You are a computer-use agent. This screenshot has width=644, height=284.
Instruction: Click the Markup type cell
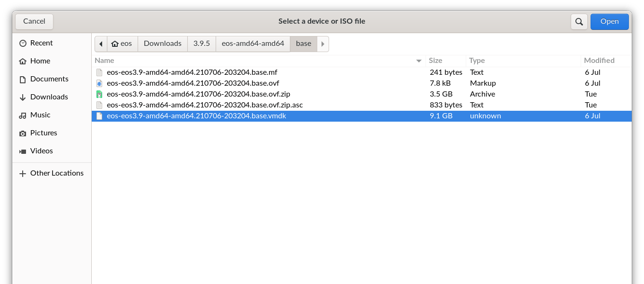(483, 83)
